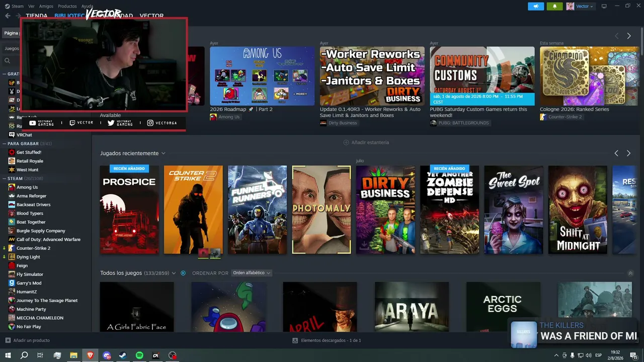This screenshot has height=362, width=644.
Task: Open PUBG: BATTLEGROUNDS news source link
Action: coord(463,123)
